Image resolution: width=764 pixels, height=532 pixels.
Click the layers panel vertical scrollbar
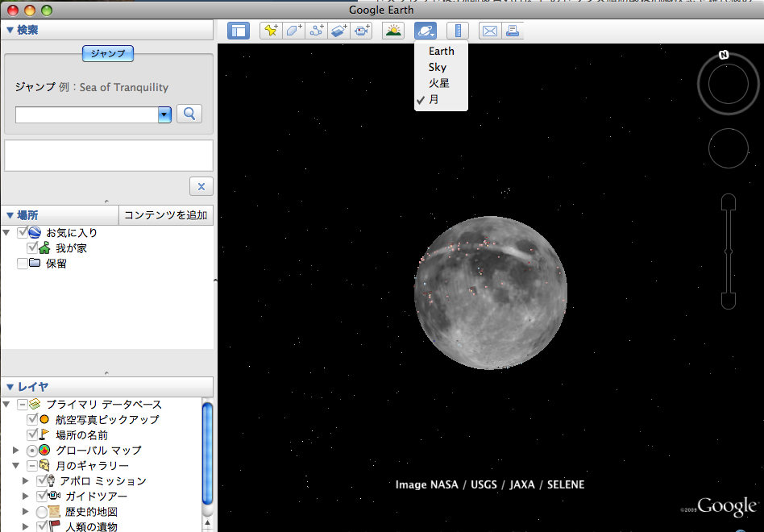click(207, 454)
